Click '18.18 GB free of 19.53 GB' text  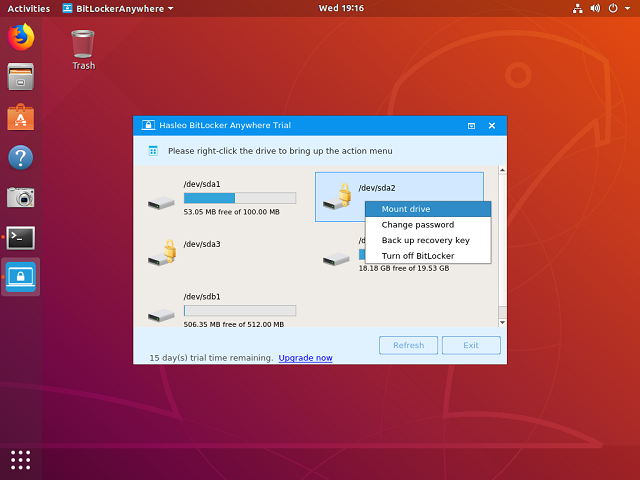click(x=404, y=269)
